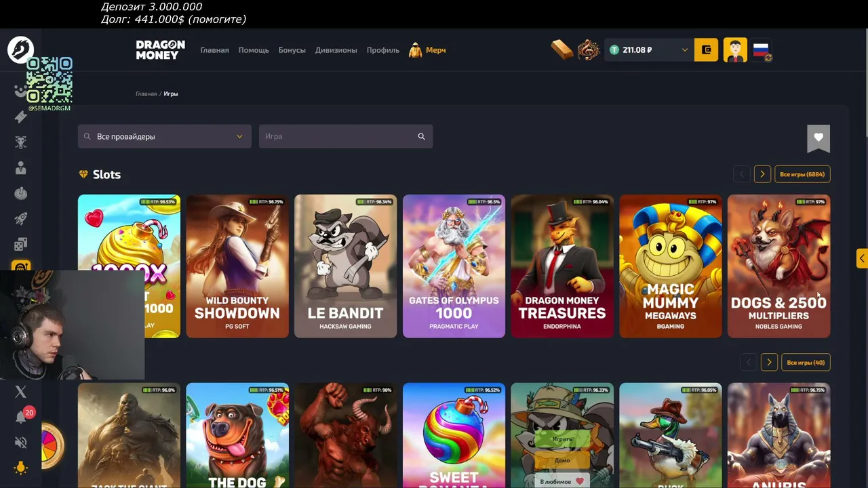This screenshot has height=488, width=868.
Task: Open Все игры (40) button
Action: pyautogui.click(x=806, y=363)
